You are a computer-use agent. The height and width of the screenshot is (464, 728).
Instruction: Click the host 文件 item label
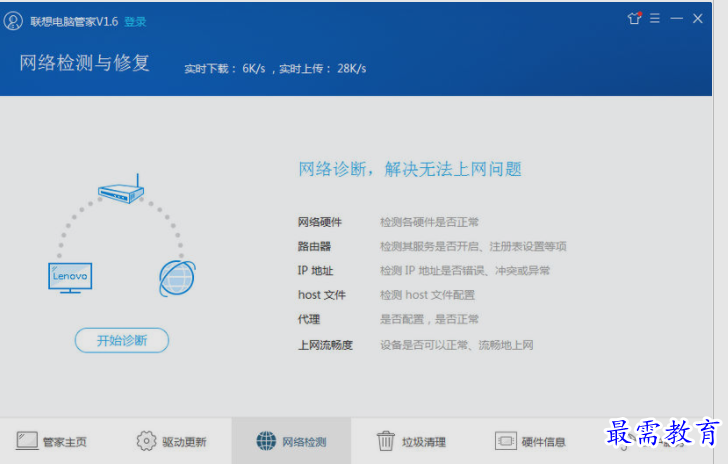[322, 295]
